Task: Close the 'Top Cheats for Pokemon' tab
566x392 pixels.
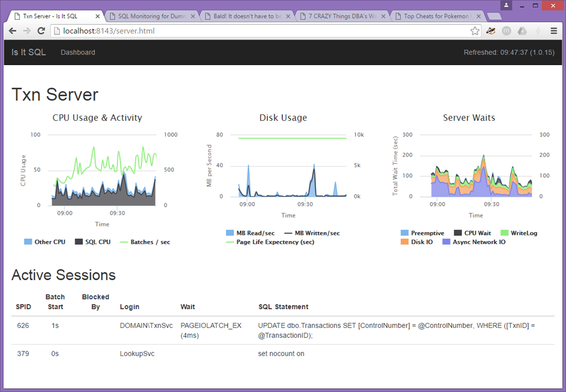Action: (478, 16)
